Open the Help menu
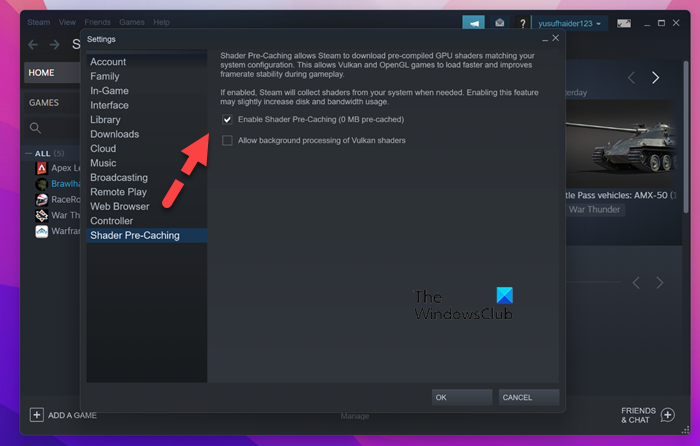Image resolution: width=700 pixels, height=446 pixels. pos(161,22)
